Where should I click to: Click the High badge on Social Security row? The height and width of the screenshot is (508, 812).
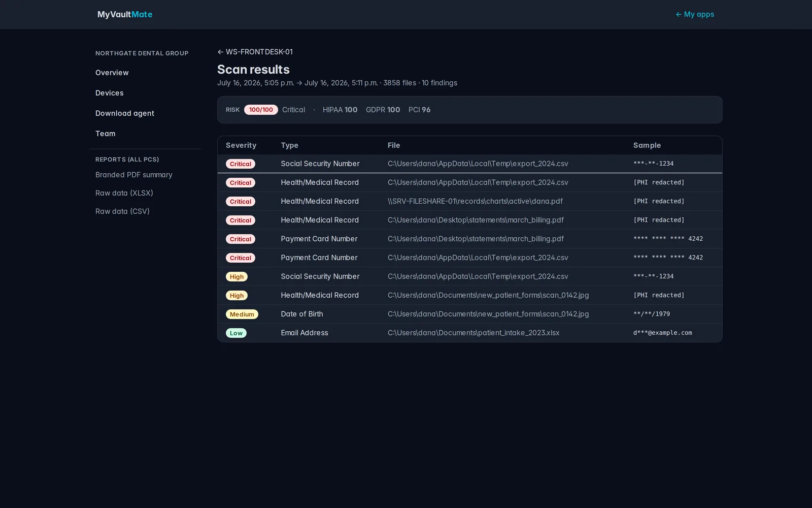(x=236, y=277)
